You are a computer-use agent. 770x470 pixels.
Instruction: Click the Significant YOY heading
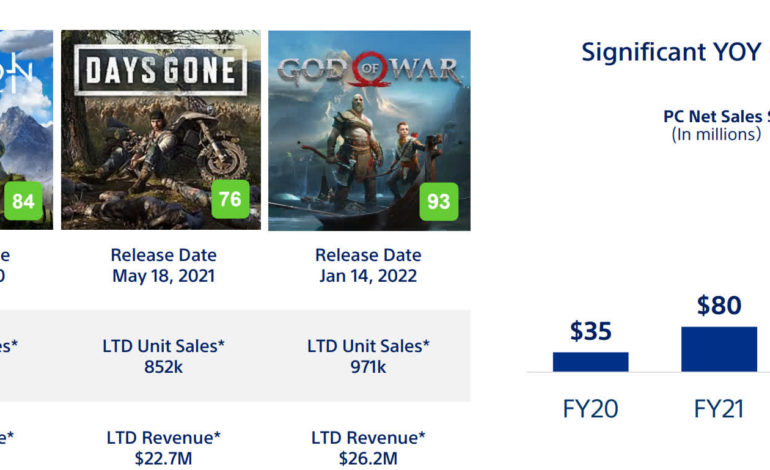672,52
